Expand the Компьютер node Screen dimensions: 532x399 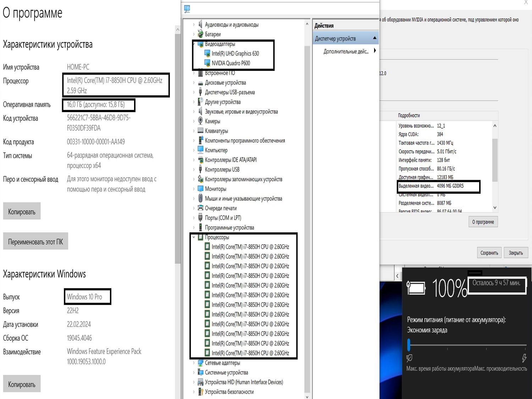click(194, 150)
